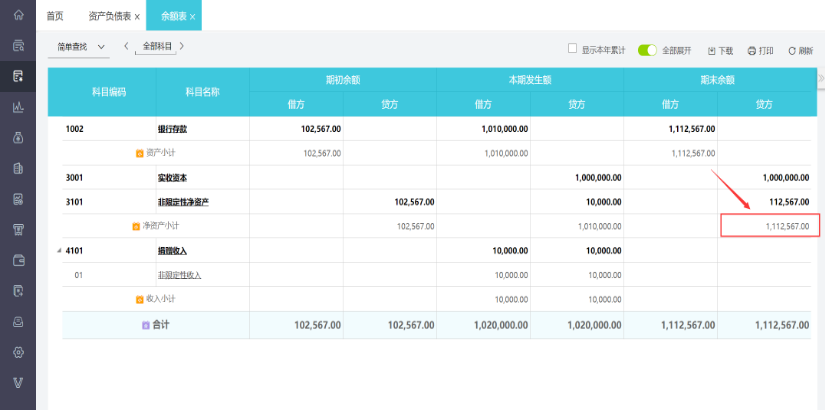This screenshot has width=825, height=410.
Task: Click the refresh icon beside 刷新
Action: (x=792, y=51)
